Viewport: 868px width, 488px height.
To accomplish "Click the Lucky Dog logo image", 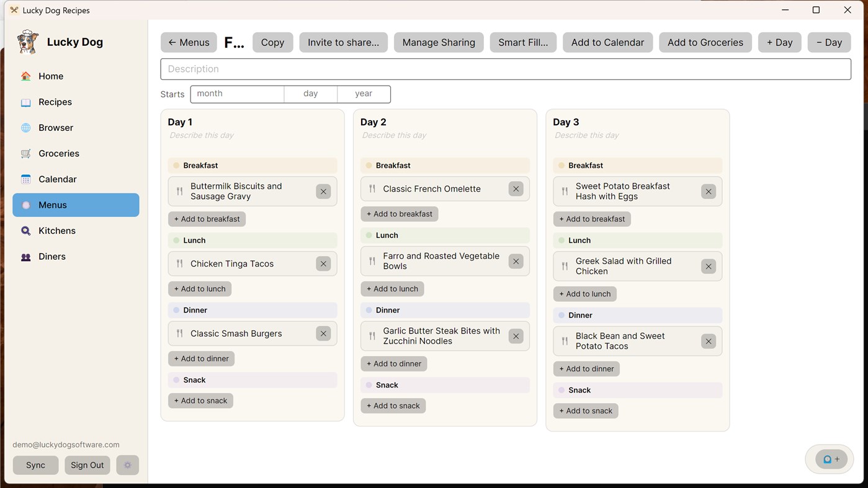I will coord(28,42).
